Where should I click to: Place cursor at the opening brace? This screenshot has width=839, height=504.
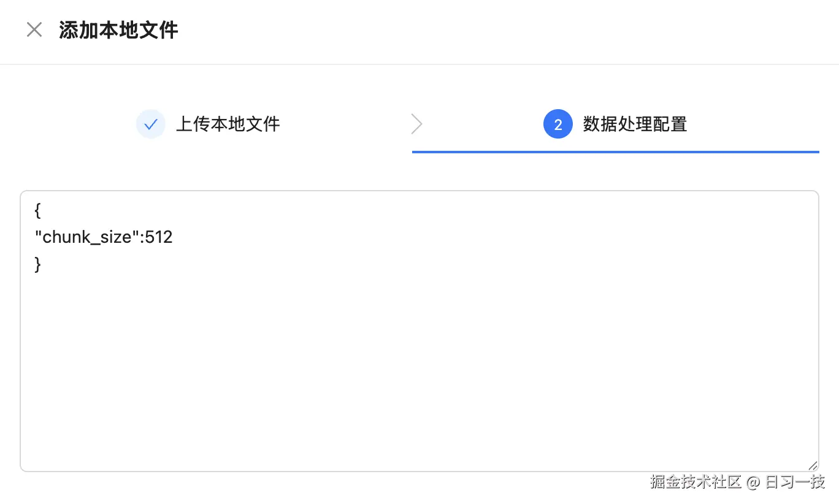38,211
